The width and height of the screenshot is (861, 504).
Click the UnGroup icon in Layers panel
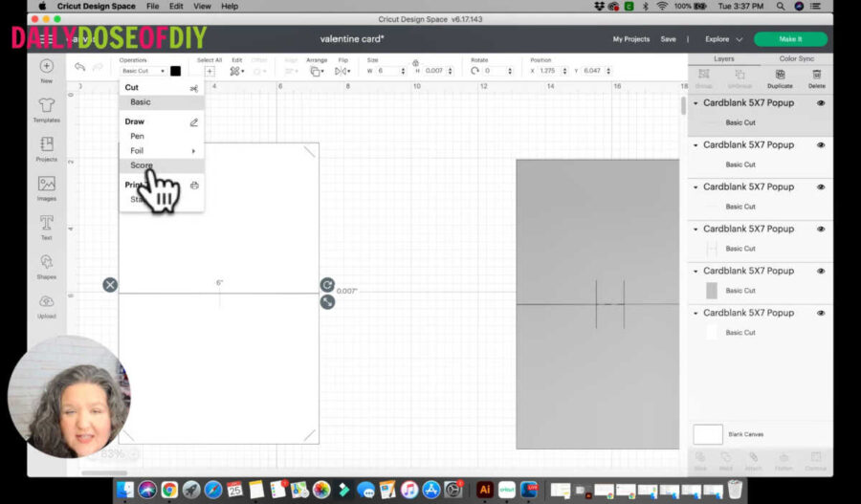click(x=740, y=75)
